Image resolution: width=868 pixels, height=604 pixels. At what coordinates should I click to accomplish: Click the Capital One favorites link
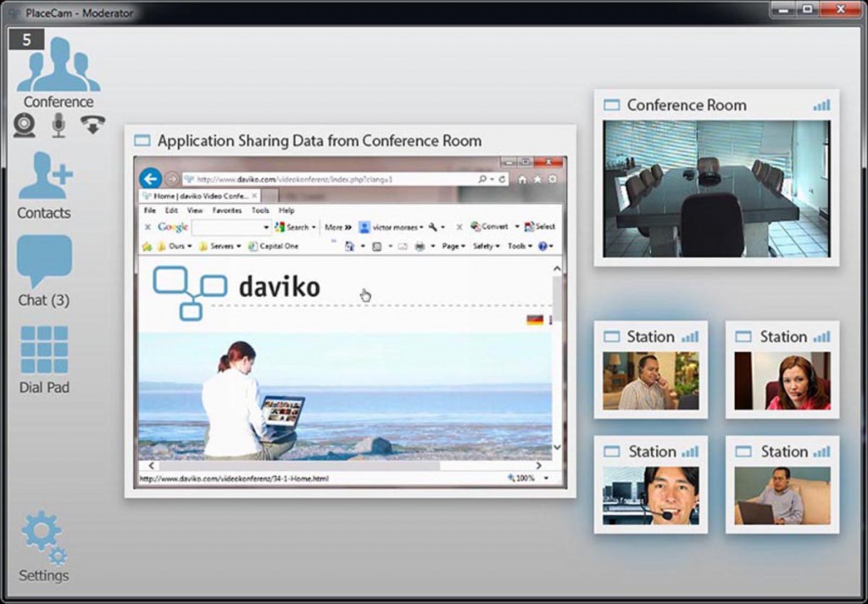point(278,246)
